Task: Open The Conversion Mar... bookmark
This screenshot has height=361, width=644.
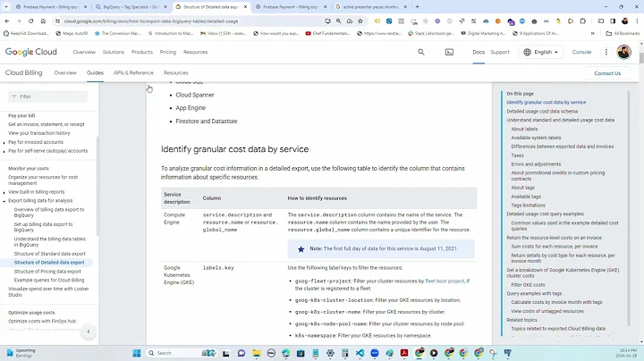Action: (x=117, y=33)
